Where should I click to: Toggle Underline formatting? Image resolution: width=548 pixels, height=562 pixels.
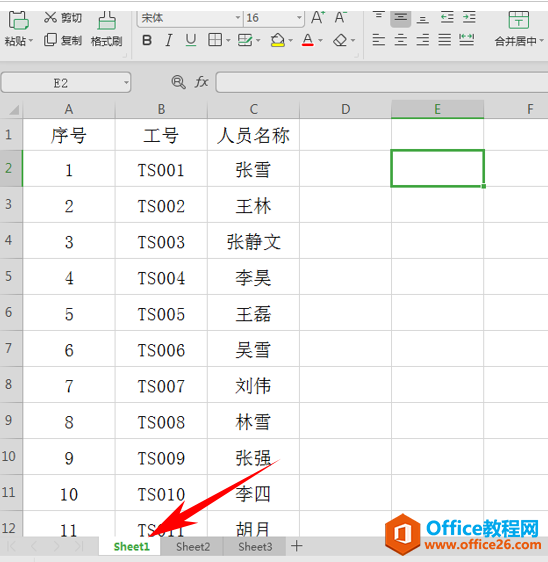coord(191,40)
